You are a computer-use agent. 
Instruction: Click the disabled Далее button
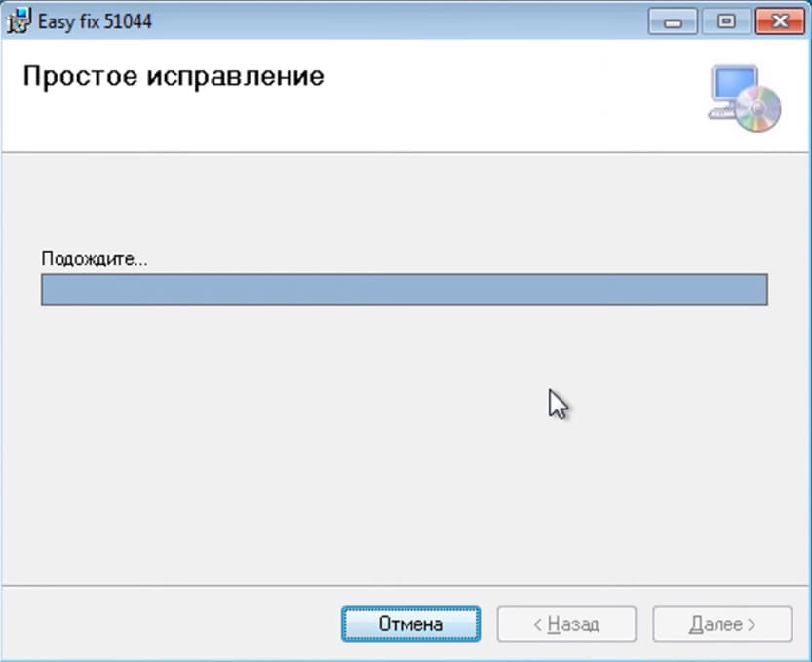(722, 624)
